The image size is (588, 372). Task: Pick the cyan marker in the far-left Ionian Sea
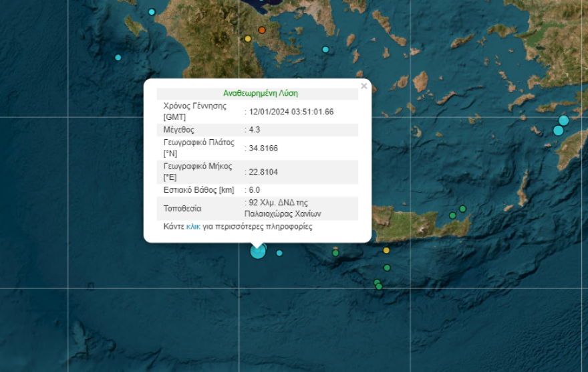[x=118, y=58]
